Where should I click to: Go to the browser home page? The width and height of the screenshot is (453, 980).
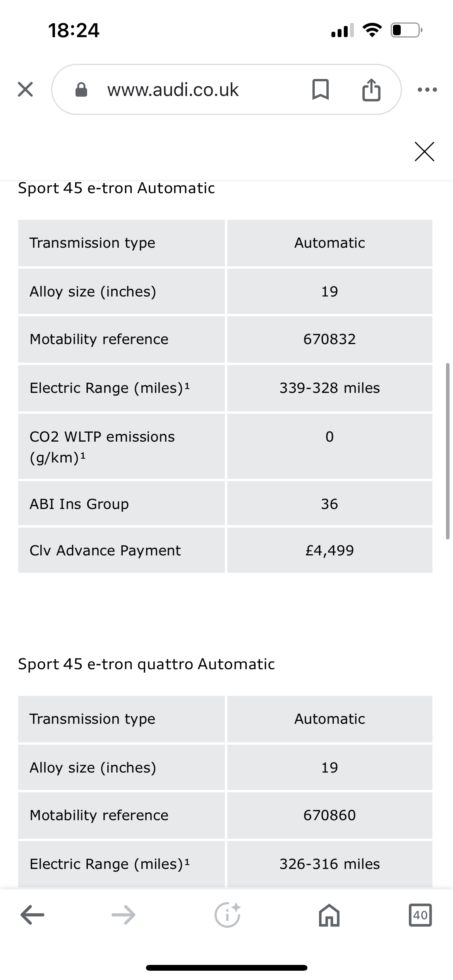tap(329, 915)
